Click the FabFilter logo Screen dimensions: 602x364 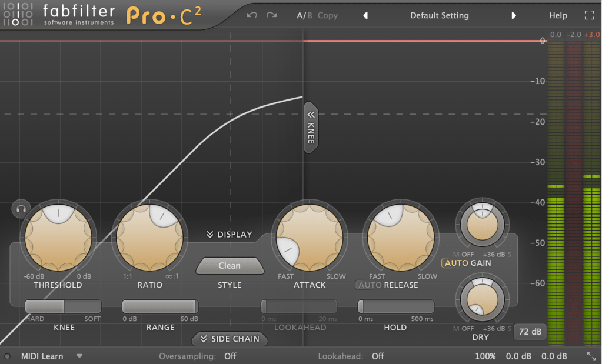(x=19, y=15)
